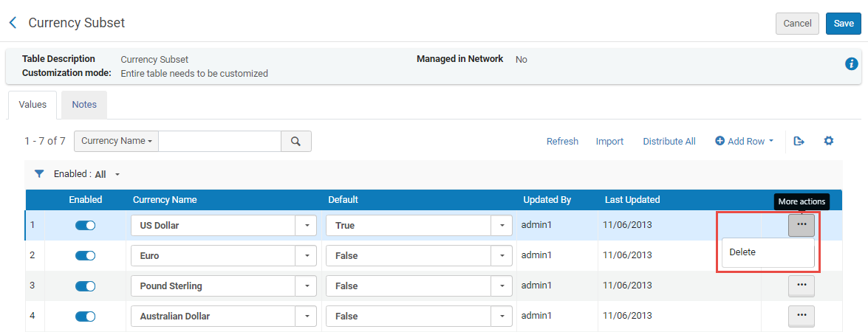Toggle off the Euro currency row

86,256
